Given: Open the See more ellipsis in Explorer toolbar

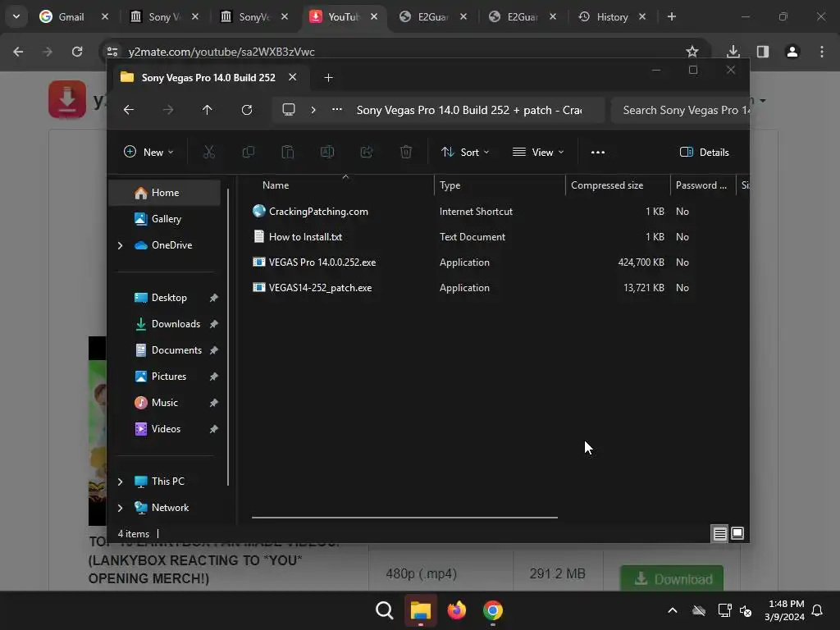Looking at the screenshot, I should [598, 152].
